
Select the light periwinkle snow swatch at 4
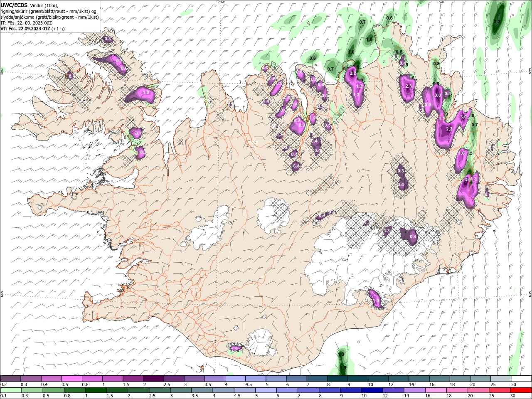tap(235, 378)
